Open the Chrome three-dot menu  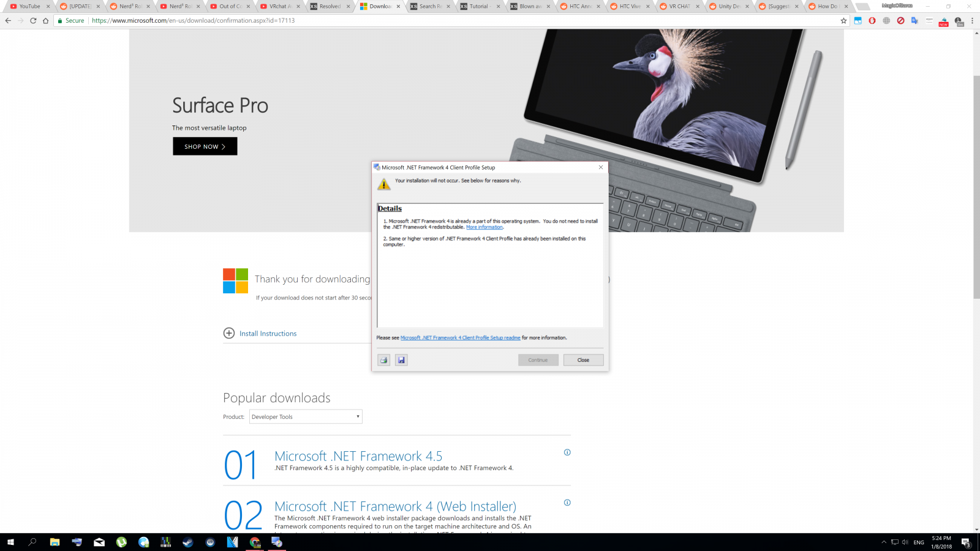coord(972,20)
